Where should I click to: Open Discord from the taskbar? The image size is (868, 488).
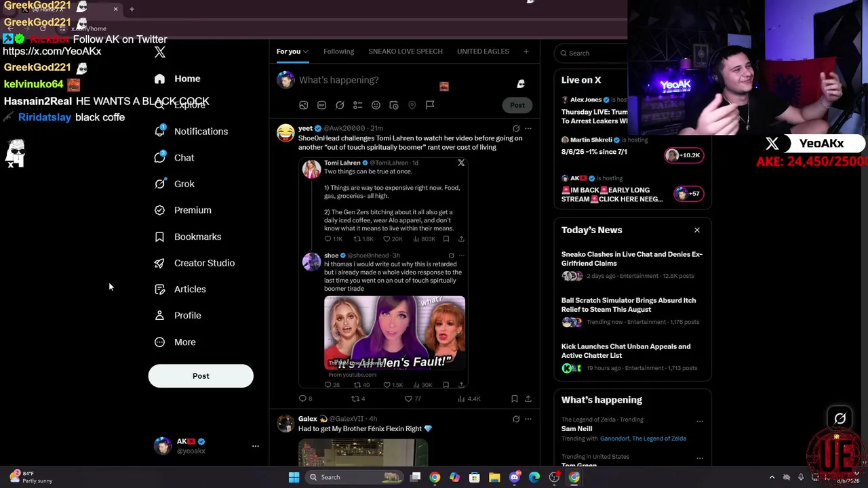tap(514, 477)
